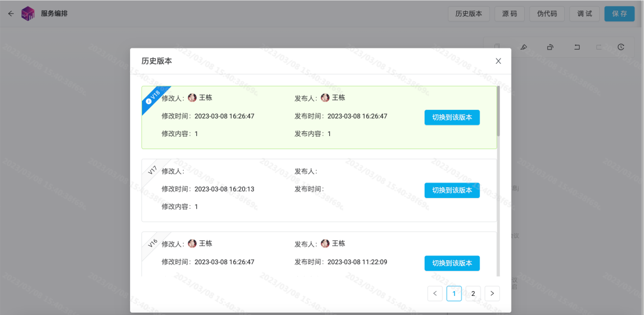Screen dimensions: 644x315
Task: Click 王栋 avatar next to 修改人 in V16
Action: coord(192,243)
